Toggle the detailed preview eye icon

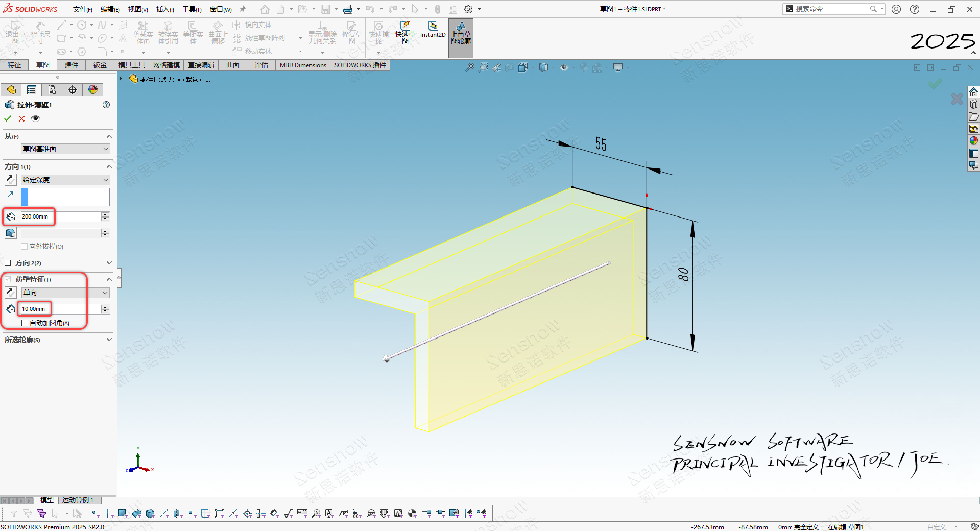point(35,118)
